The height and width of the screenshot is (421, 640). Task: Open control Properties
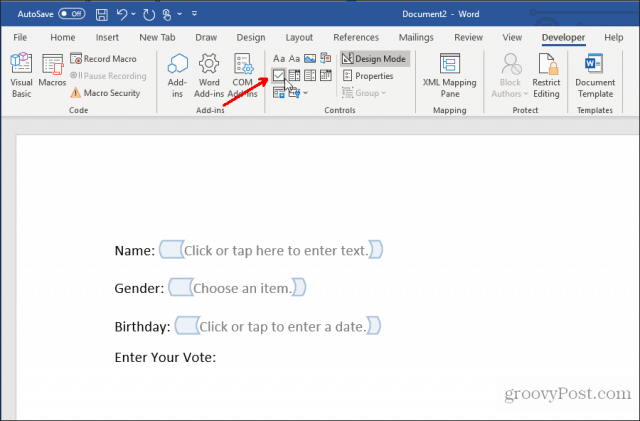[368, 76]
